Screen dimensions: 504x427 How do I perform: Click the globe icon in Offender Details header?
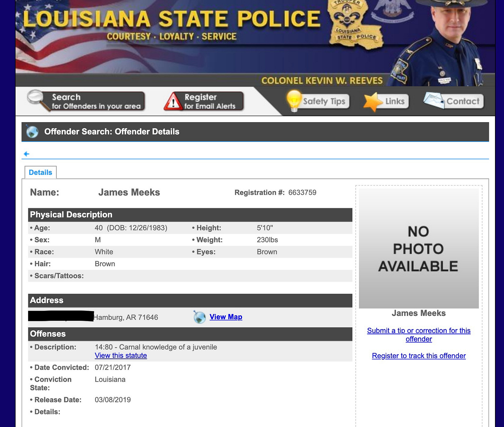(x=32, y=131)
